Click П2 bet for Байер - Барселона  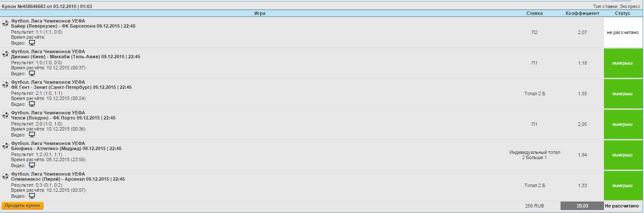535,32
